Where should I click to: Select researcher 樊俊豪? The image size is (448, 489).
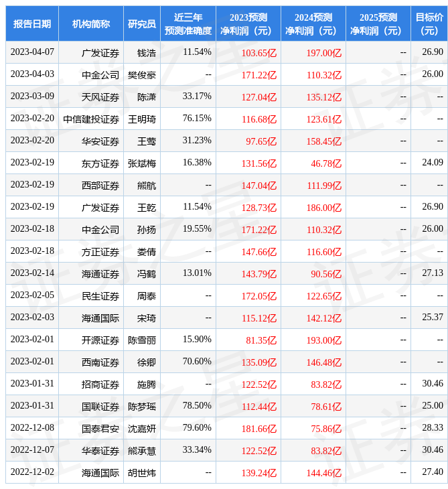pyautogui.click(x=142, y=75)
